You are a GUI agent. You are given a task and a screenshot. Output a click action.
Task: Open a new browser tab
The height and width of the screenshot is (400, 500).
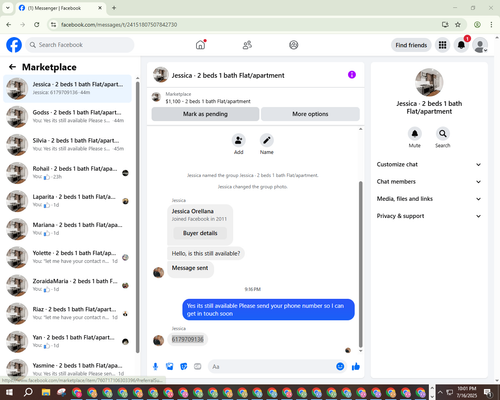tap(114, 8)
